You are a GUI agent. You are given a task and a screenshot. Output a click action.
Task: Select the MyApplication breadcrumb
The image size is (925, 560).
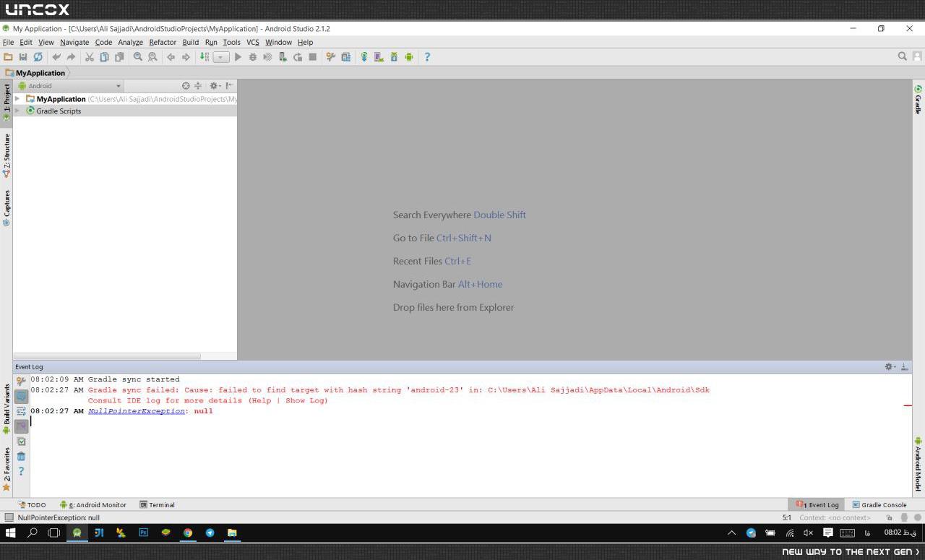click(x=35, y=73)
